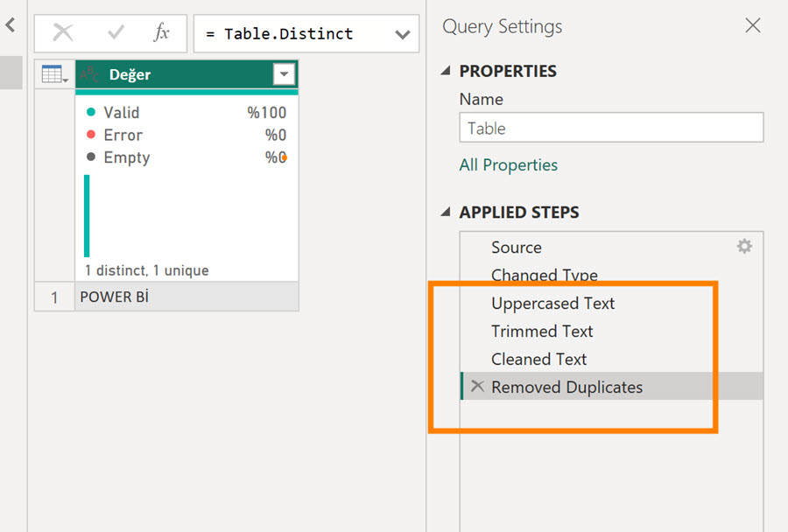
Task: Select the Trimmed Text step
Action: click(x=542, y=332)
